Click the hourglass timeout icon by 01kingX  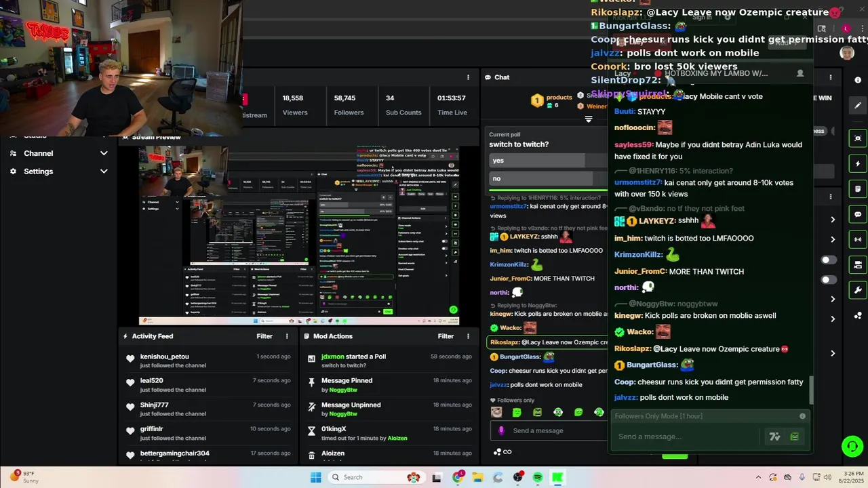click(311, 431)
